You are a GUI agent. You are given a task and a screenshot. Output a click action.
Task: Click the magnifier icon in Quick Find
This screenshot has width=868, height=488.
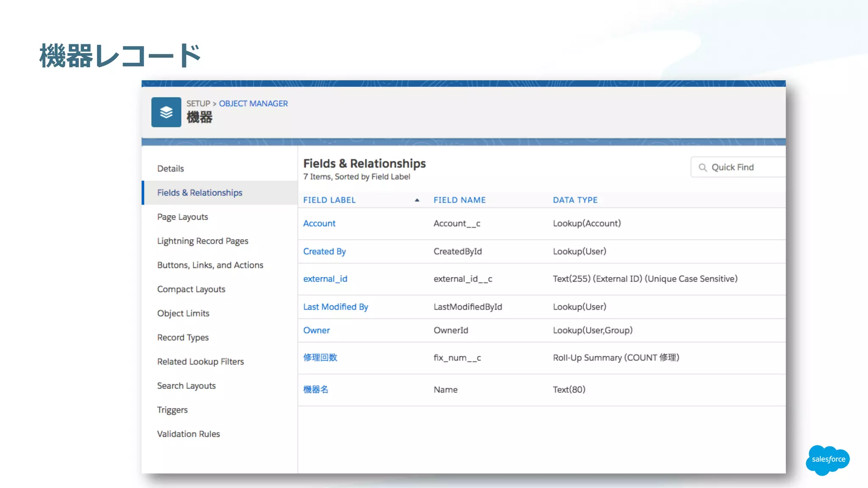click(x=702, y=167)
